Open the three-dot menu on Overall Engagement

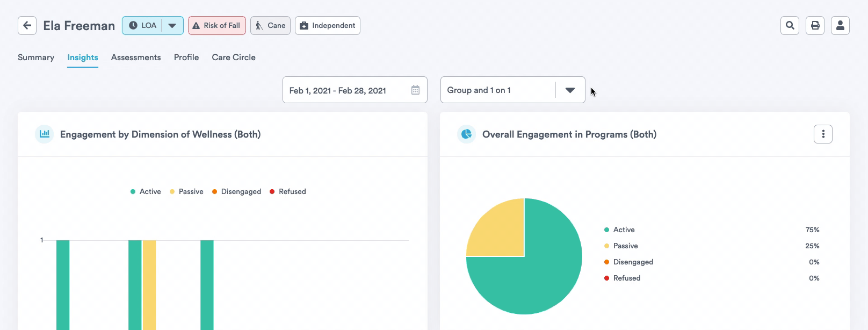(823, 134)
